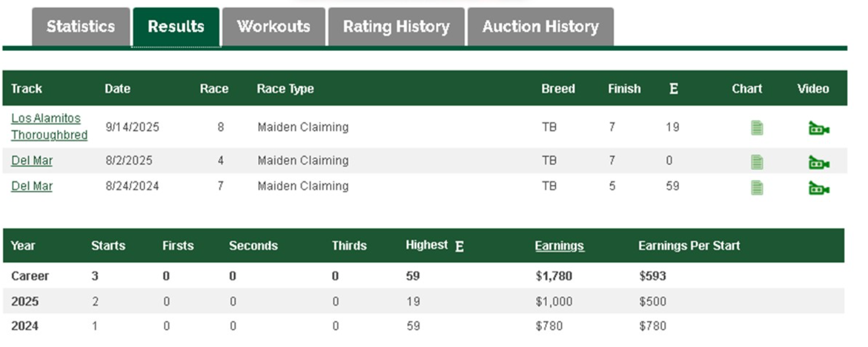The image size is (868, 347).
Task: Play video of 8/2/2025 Del Mar race
Action: pos(819,163)
